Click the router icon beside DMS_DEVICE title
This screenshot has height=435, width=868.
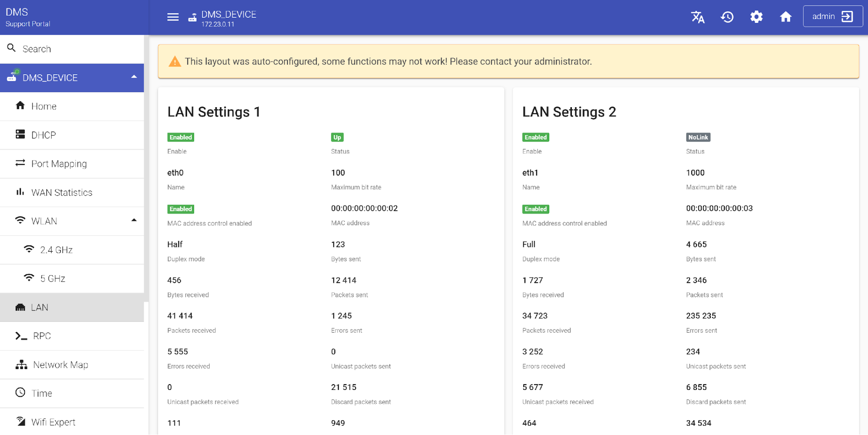pos(192,18)
